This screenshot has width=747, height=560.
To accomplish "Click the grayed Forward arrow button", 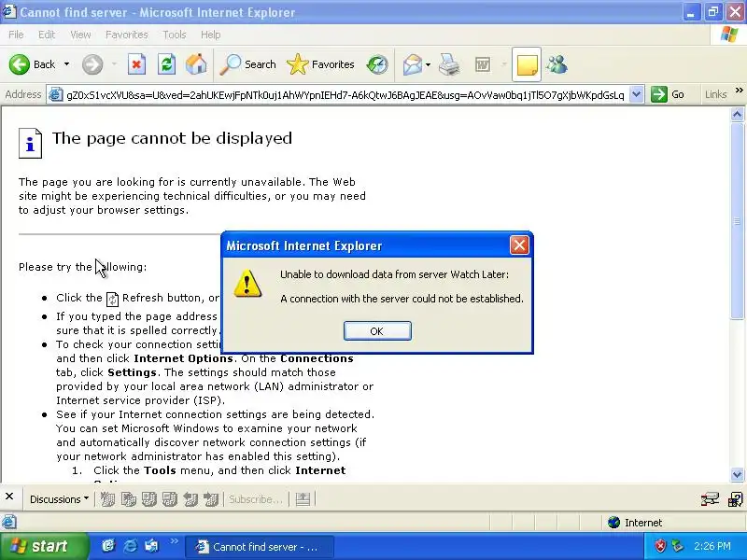I will tap(92, 64).
